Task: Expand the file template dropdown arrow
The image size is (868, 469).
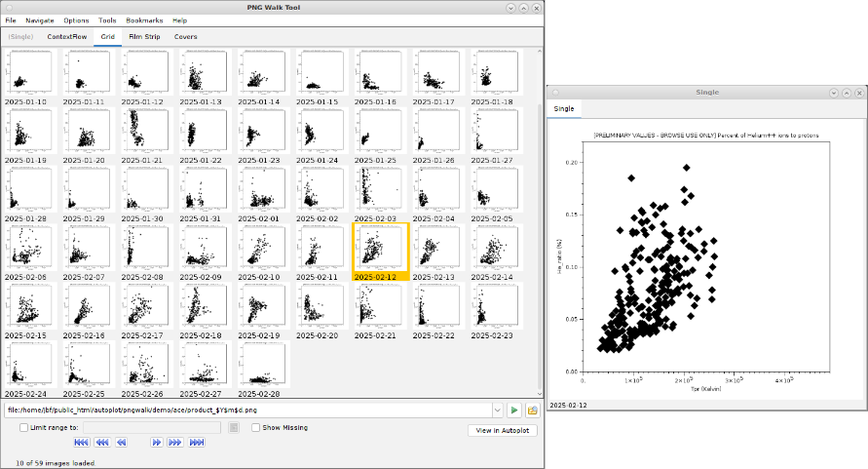Action: [x=498, y=410]
